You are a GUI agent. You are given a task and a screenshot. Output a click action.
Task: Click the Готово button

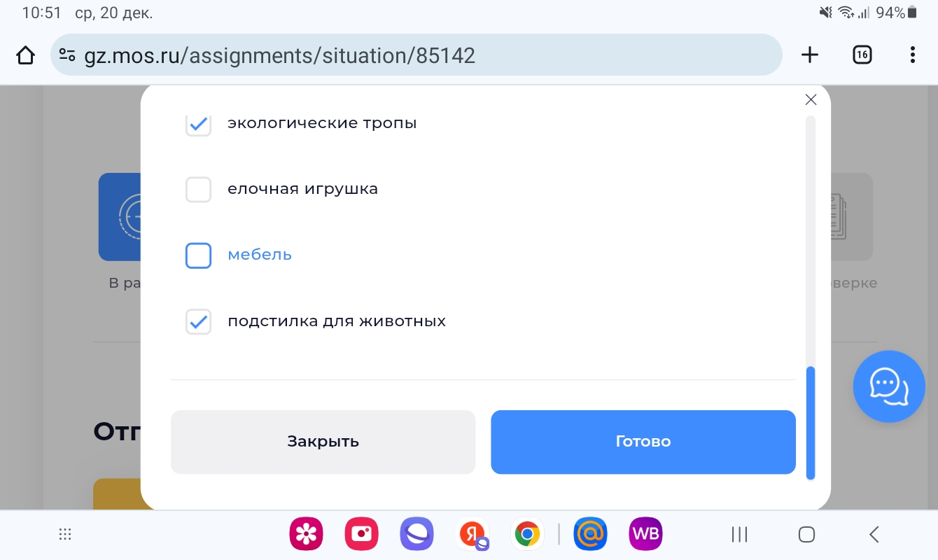(x=643, y=442)
